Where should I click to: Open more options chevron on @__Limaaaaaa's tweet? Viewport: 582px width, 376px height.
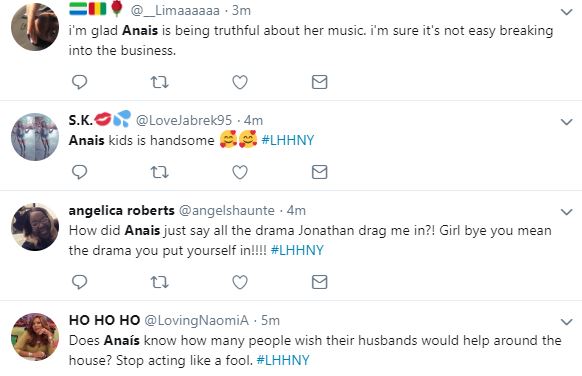coord(566,12)
